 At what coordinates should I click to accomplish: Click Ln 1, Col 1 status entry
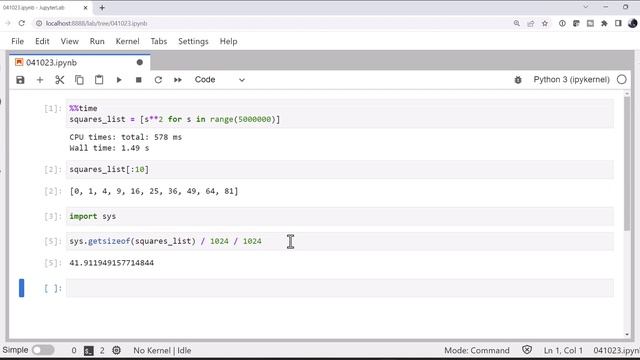[563, 350]
